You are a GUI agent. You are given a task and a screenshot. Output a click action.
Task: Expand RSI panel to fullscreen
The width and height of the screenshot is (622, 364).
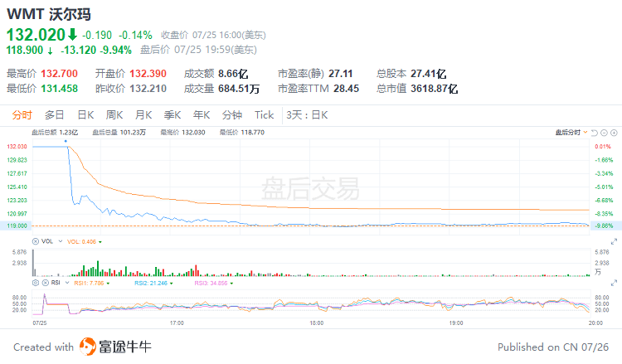pos(614,283)
